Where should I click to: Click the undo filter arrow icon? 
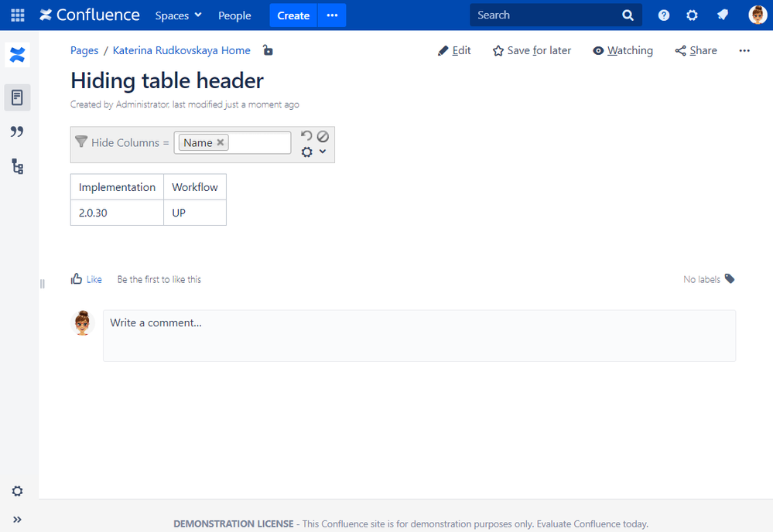(x=306, y=135)
